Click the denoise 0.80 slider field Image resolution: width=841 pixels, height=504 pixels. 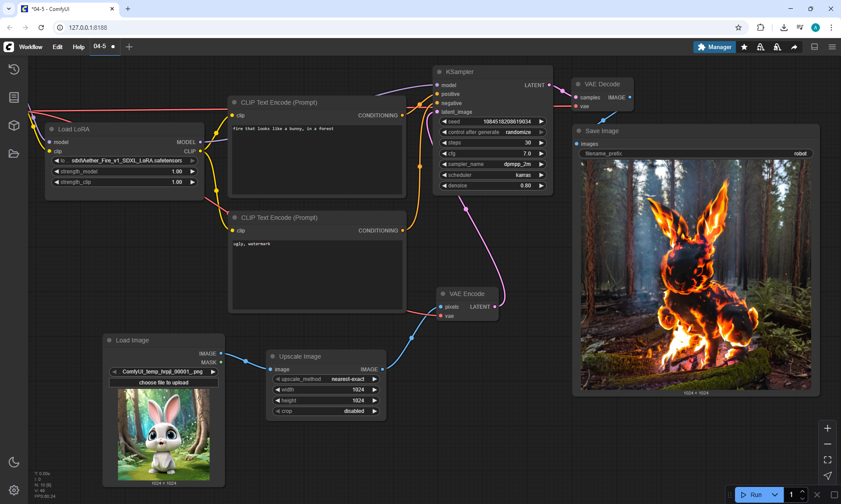[492, 186]
